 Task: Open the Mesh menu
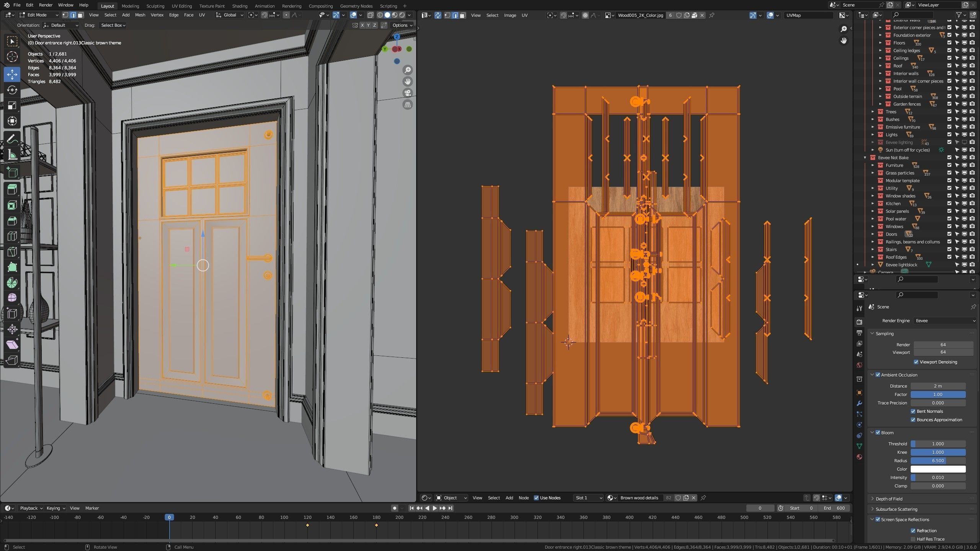[x=140, y=15]
